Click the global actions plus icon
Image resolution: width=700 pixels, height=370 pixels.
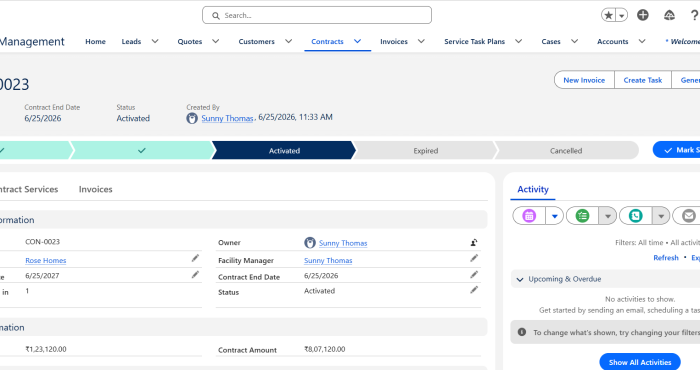(x=643, y=15)
